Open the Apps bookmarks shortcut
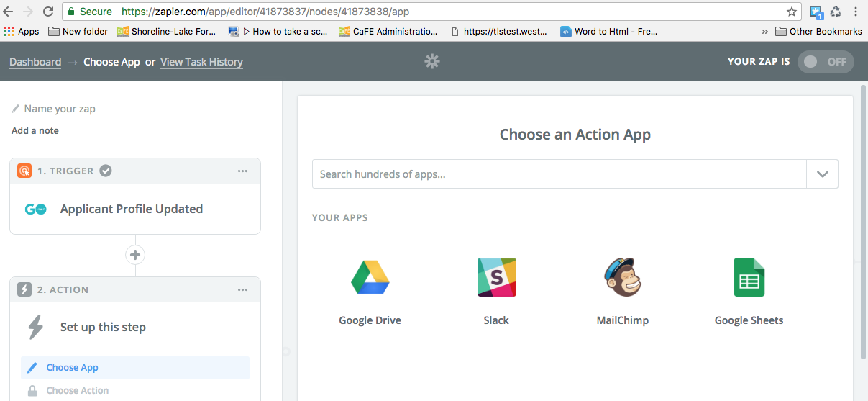868x401 pixels. click(x=22, y=31)
